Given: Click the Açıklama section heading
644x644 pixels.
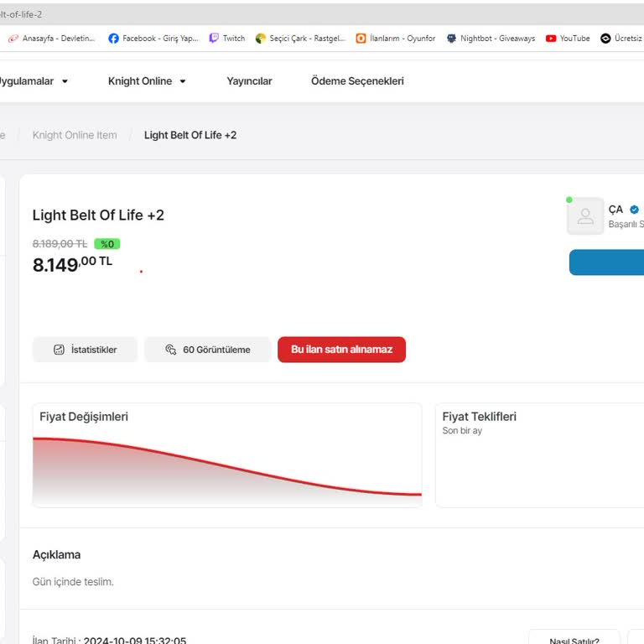Looking at the screenshot, I should [x=57, y=555].
